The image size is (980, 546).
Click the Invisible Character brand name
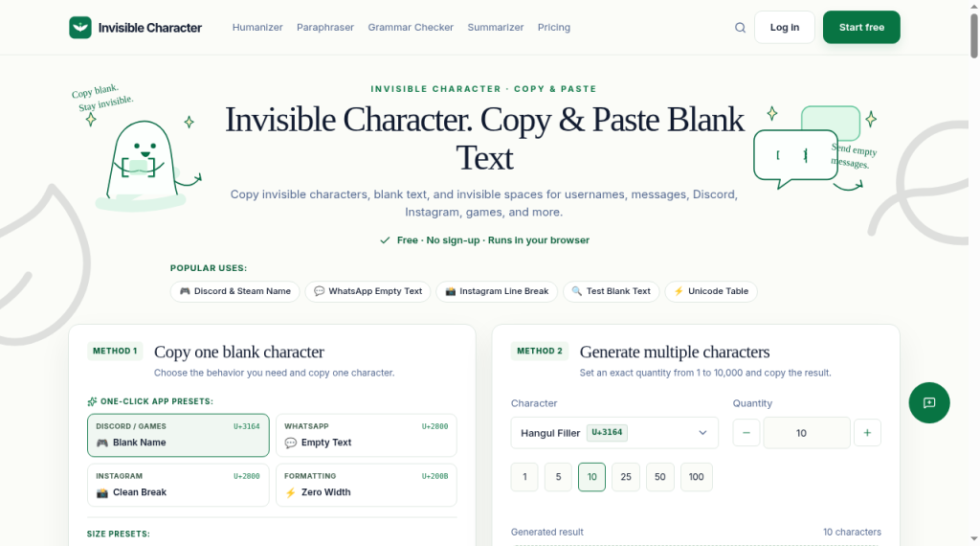pos(150,28)
